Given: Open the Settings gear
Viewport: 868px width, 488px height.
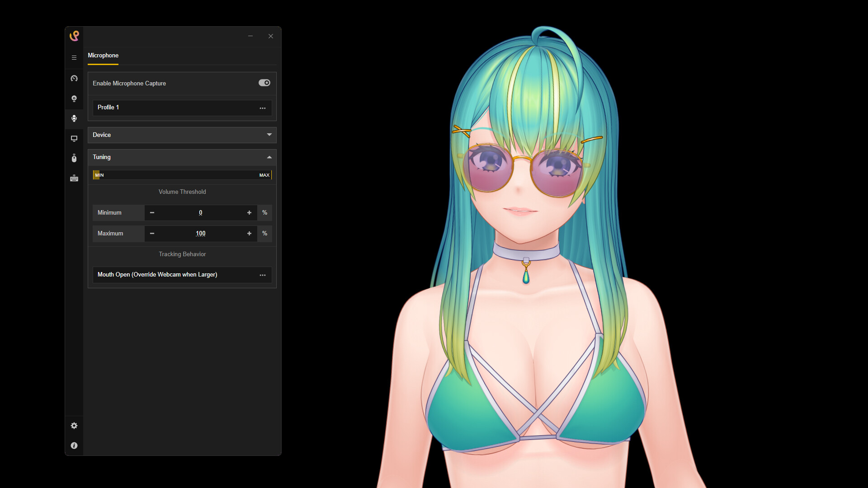Looking at the screenshot, I should click(74, 425).
